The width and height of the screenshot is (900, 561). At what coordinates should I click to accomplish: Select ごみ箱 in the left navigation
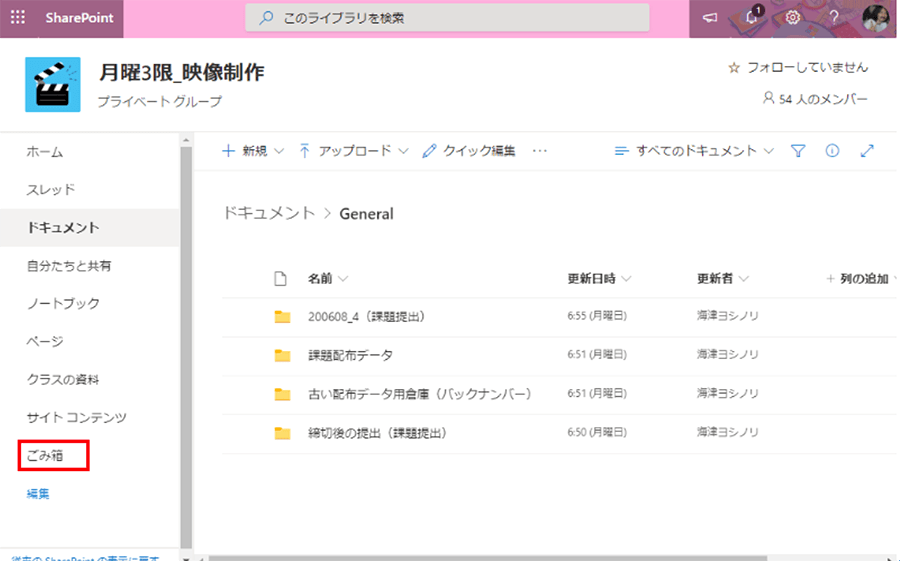[x=44, y=456]
